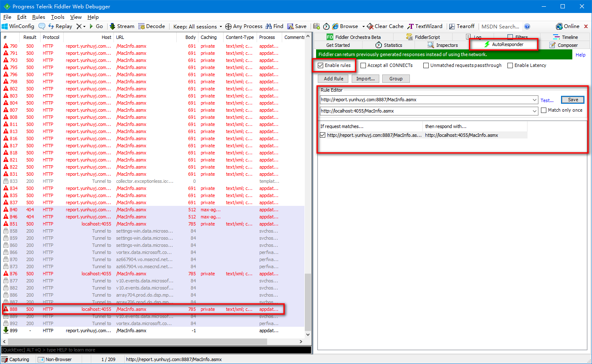The width and height of the screenshot is (592, 364).
Task: Click the Add Rule button
Action: click(334, 79)
